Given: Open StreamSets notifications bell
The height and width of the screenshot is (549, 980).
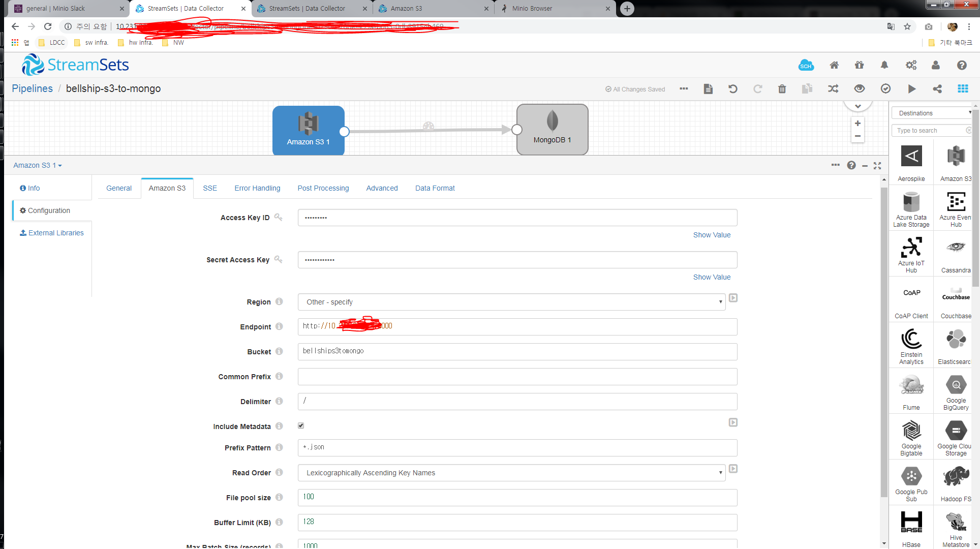Looking at the screenshot, I should point(884,65).
